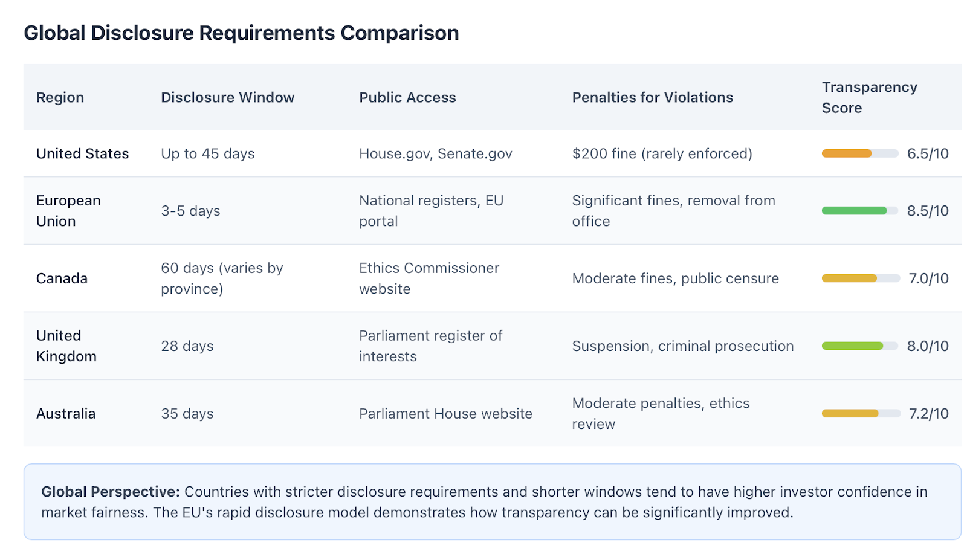Click the House.gov, Senate.gov cell

pyautogui.click(x=435, y=153)
